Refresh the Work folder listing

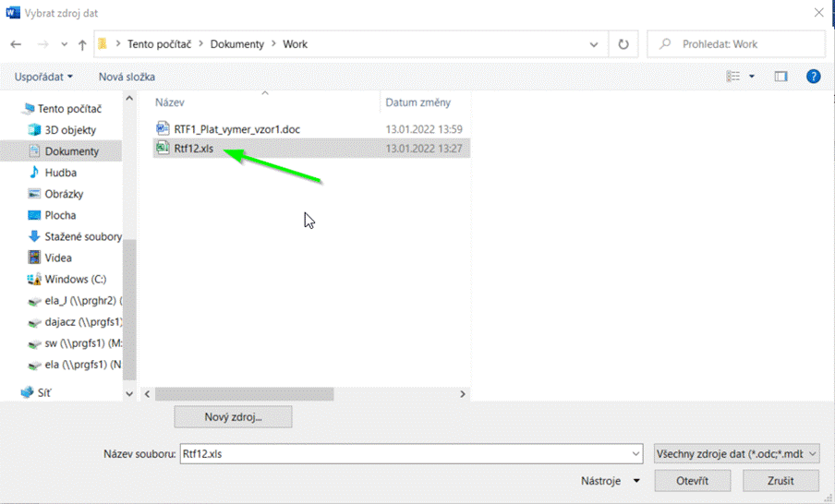pos(623,44)
